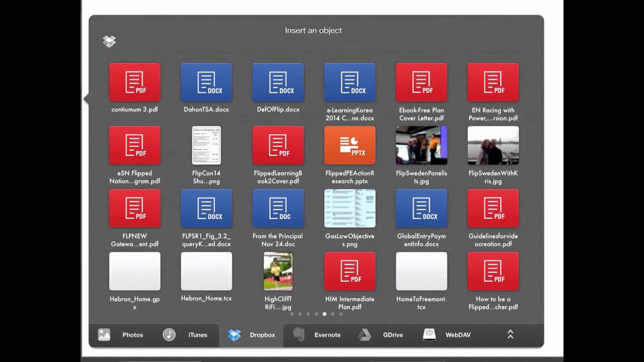Select the FlipCon14 Shu png thumbnail
Viewport: 644px width, 362px height.
(206, 145)
